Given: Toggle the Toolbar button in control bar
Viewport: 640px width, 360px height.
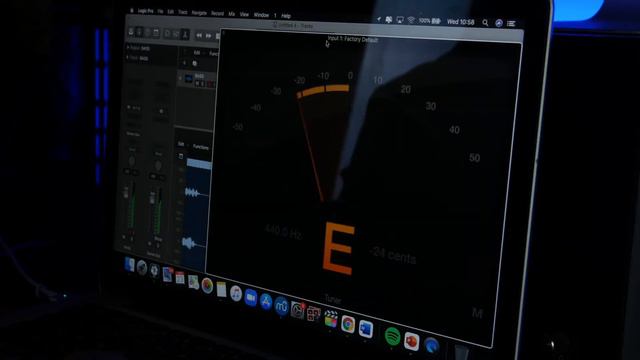Looking at the screenshot, I should 156,33.
